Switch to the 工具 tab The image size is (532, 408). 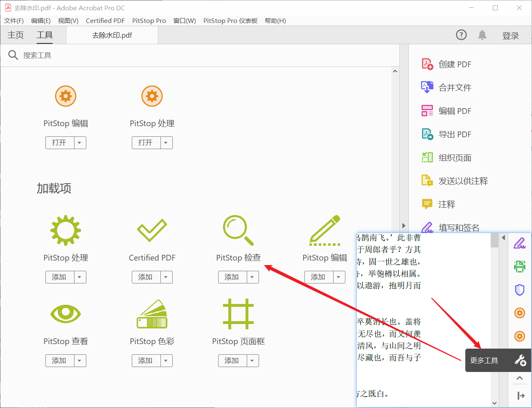coord(45,35)
